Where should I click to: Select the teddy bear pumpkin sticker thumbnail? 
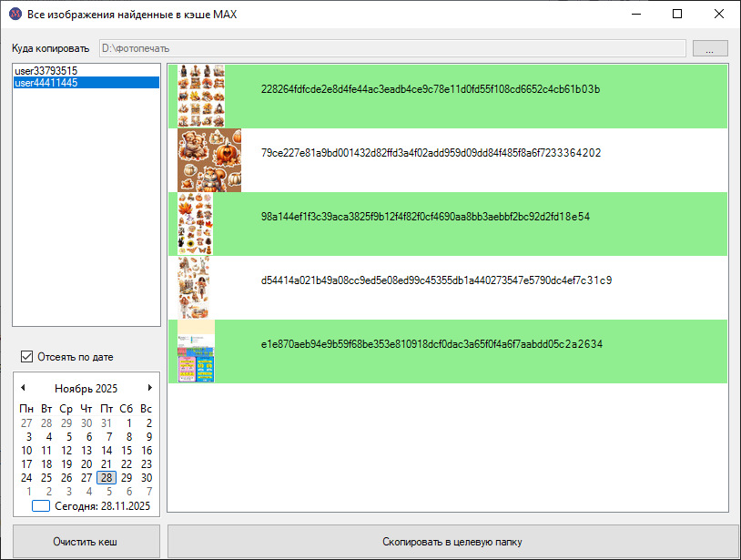click(x=208, y=160)
